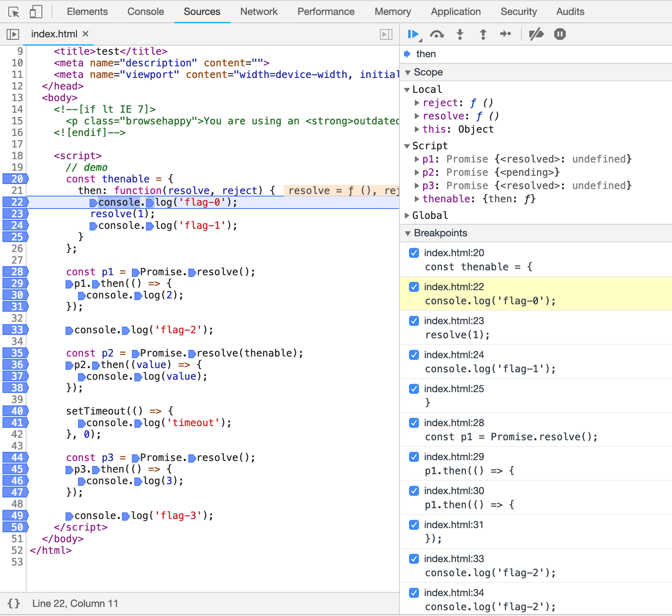Viewport: 672px width, 616px height.
Task: Expand the p1 Promise resolved entry
Action: point(417,159)
